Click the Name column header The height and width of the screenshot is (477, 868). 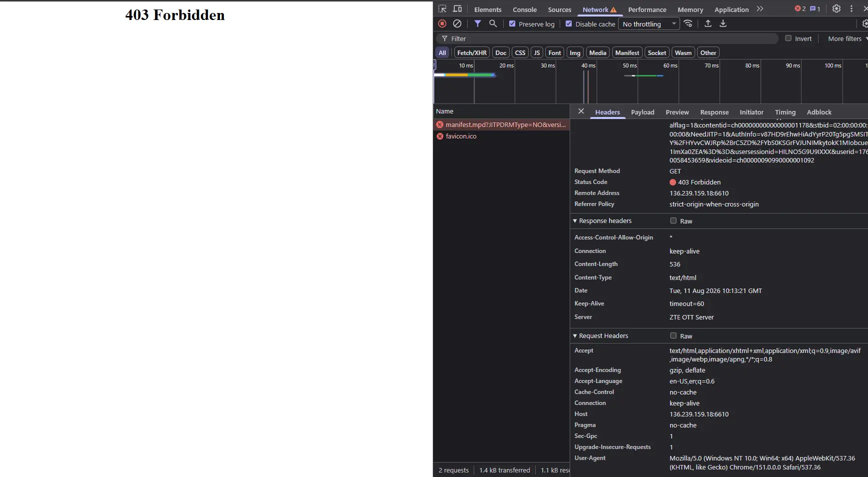[501, 111]
